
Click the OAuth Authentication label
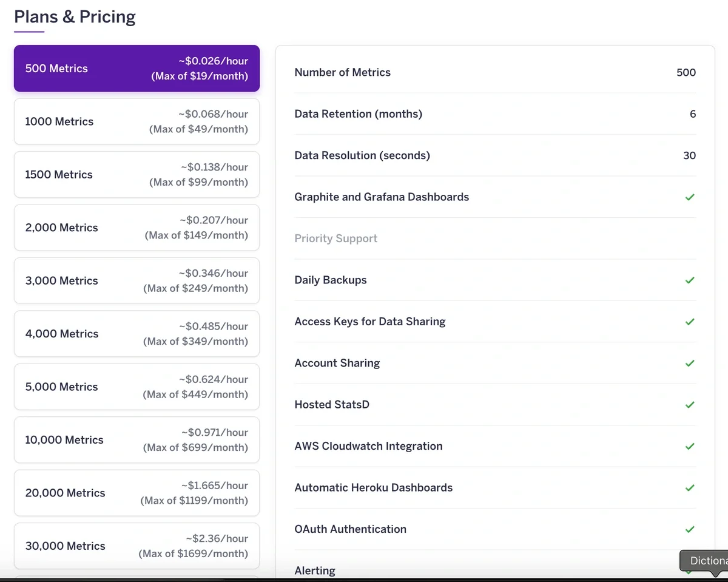pyautogui.click(x=350, y=529)
